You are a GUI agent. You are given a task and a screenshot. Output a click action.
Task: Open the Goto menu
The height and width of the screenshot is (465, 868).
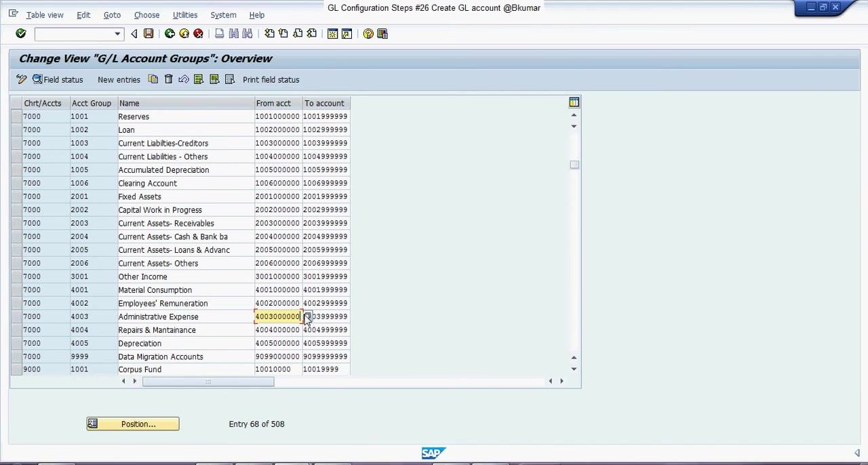(112, 15)
